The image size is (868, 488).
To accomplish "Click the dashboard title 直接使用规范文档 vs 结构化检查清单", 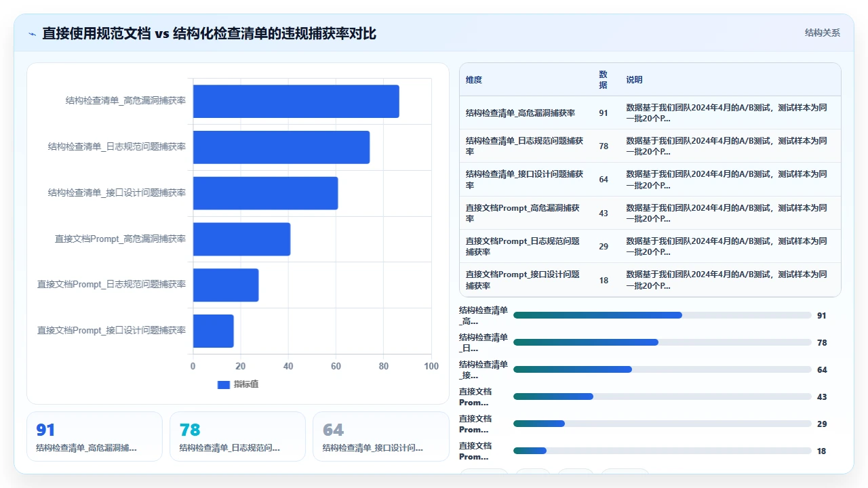I will tap(210, 33).
